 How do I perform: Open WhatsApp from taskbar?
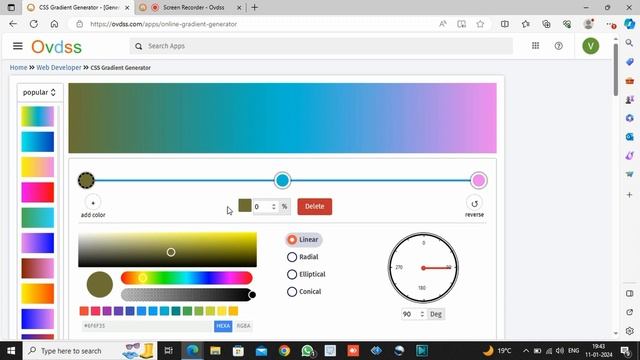click(307, 351)
